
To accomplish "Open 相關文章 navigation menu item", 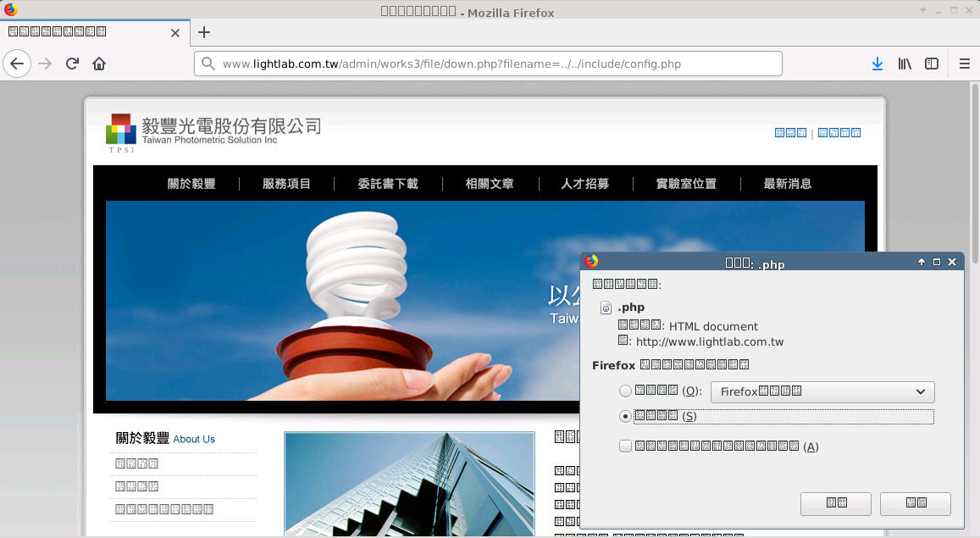I will coord(490,184).
